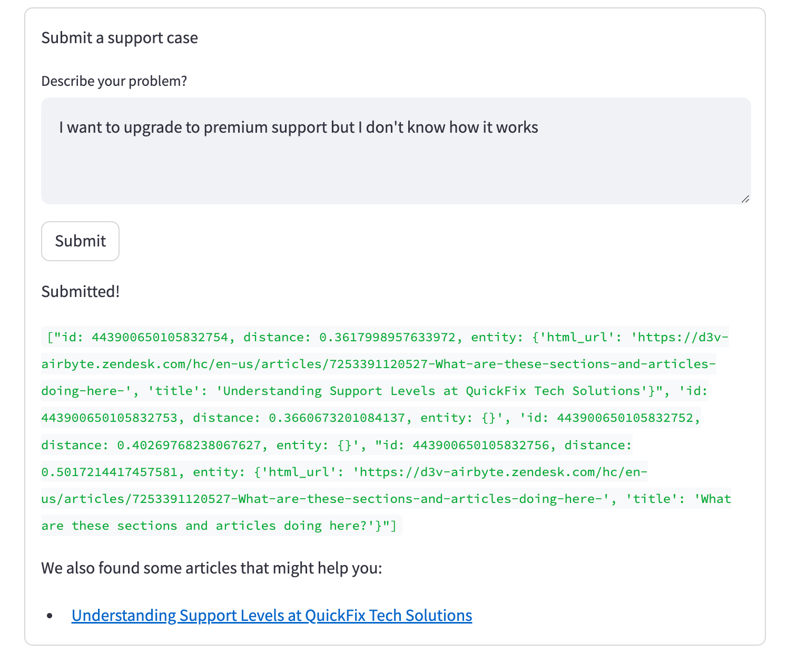Click the Submitted! confirmation message

tap(80, 291)
